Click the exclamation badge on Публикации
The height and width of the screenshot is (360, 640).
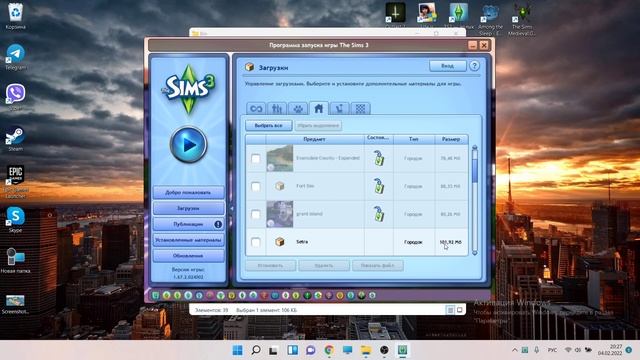tap(218, 224)
